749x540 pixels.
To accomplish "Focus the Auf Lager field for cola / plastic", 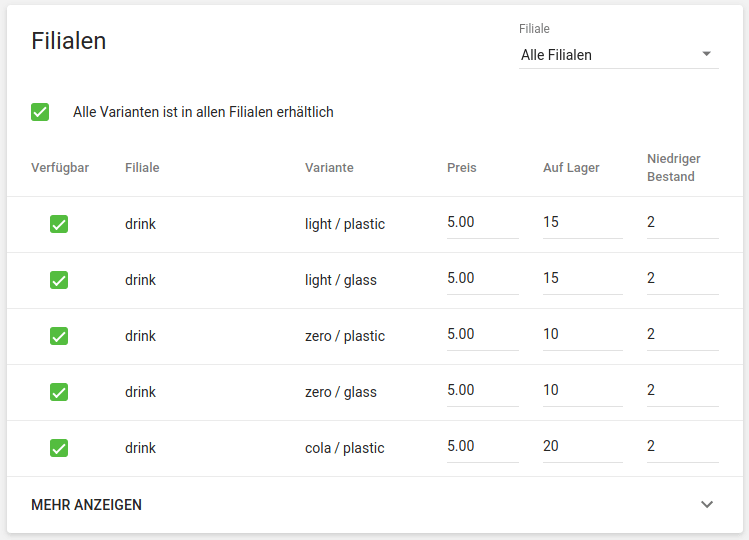I will coord(582,446).
